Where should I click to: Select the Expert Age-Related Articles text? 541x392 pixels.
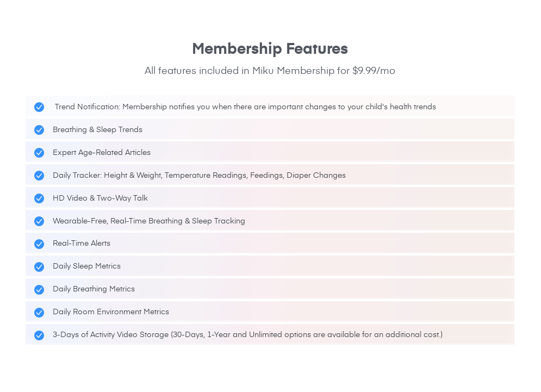tap(102, 153)
